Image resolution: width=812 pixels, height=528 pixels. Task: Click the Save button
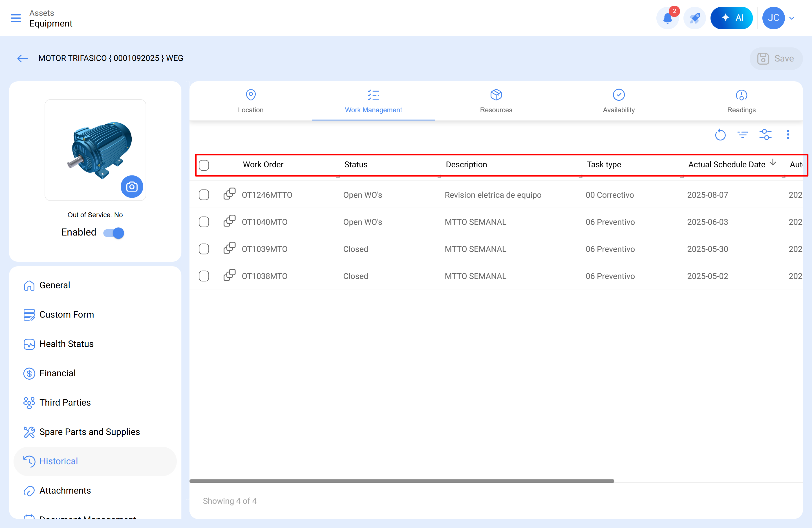(776, 58)
